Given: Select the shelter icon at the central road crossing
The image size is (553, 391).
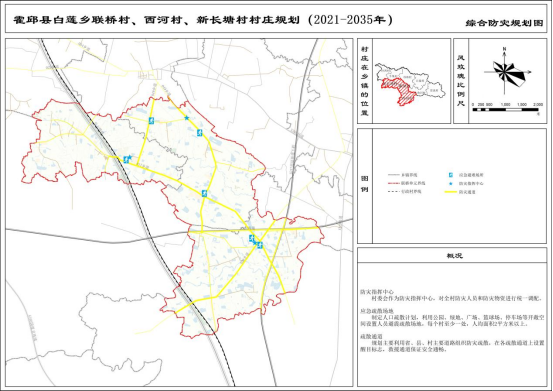Looking at the screenshot, I should pyautogui.click(x=204, y=193).
